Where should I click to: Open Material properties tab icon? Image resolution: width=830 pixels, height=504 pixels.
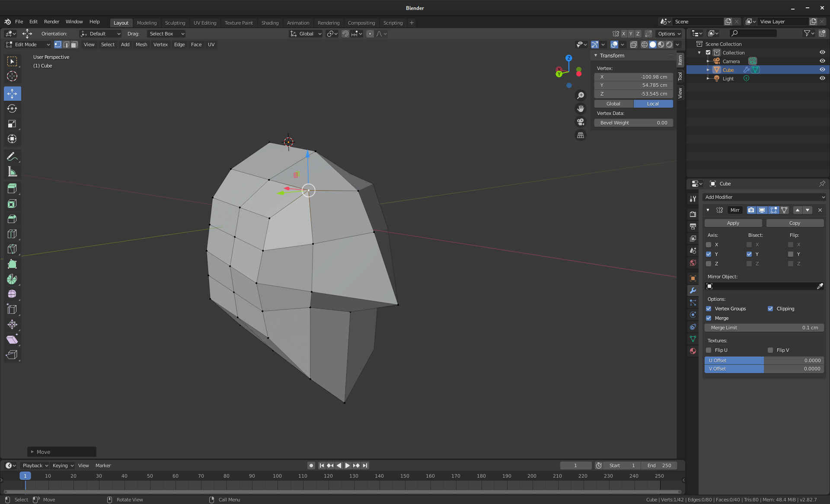point(693,351)
